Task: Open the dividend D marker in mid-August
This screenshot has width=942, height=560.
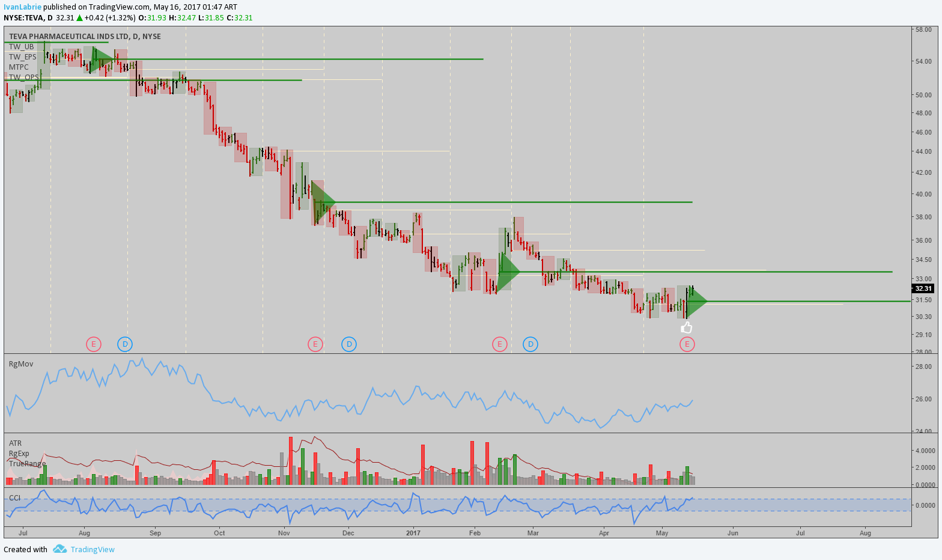Action: (125, 344)
